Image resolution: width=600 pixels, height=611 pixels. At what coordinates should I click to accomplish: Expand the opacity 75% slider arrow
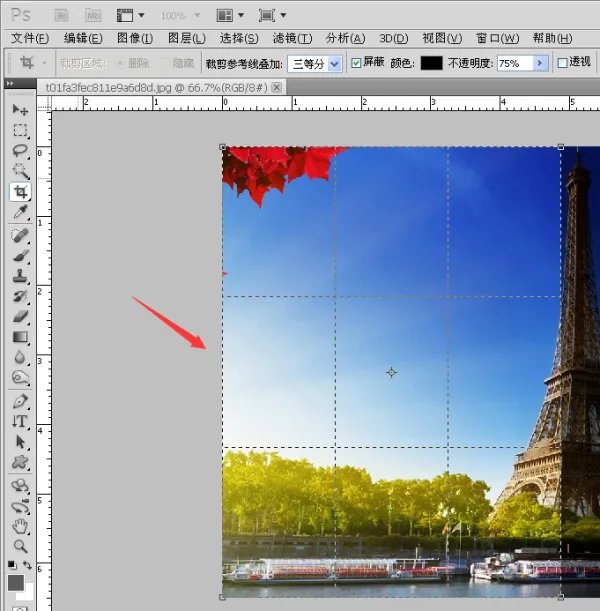click(x=540, y=62)
